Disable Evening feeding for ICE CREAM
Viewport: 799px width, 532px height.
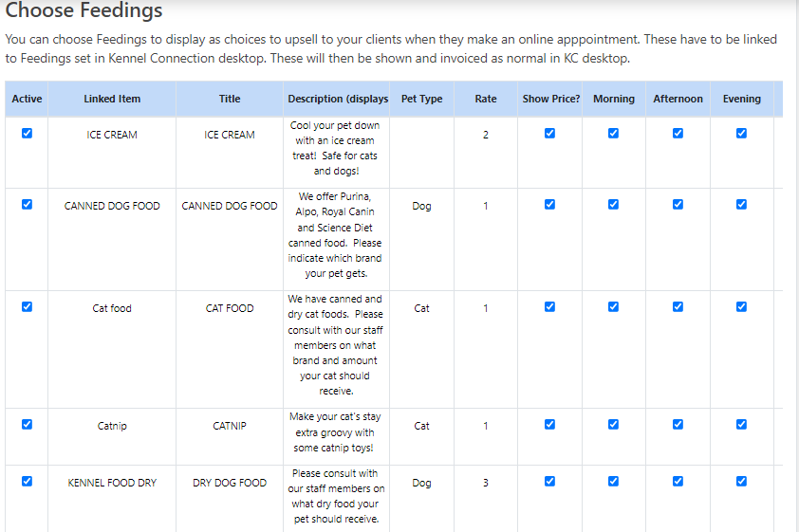click(x=741, y=134)
